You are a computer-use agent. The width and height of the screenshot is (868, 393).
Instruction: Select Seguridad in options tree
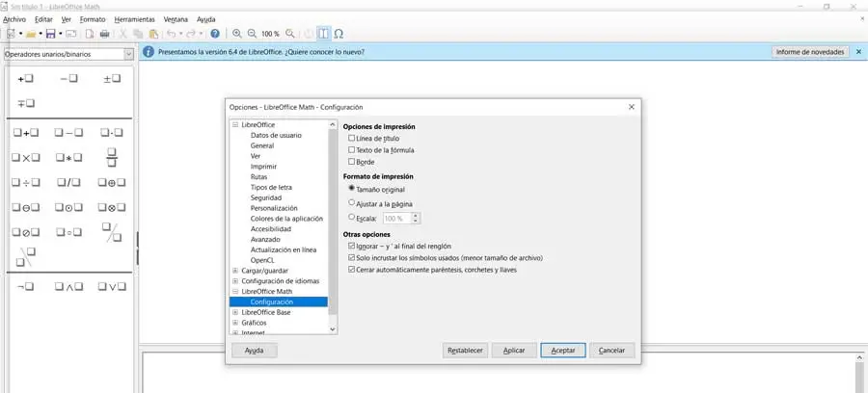pos(266,197)
